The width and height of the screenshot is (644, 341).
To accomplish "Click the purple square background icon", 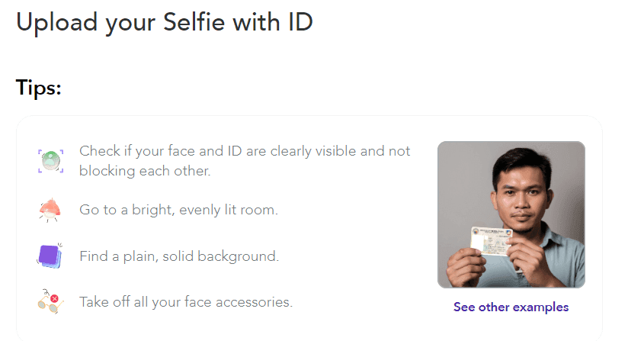I will (x=50, y=256).
